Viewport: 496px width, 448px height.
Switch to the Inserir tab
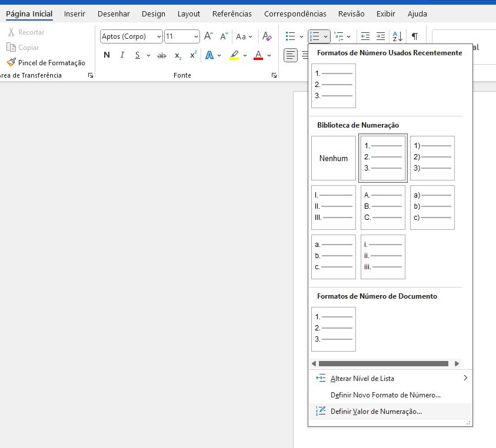74,14
